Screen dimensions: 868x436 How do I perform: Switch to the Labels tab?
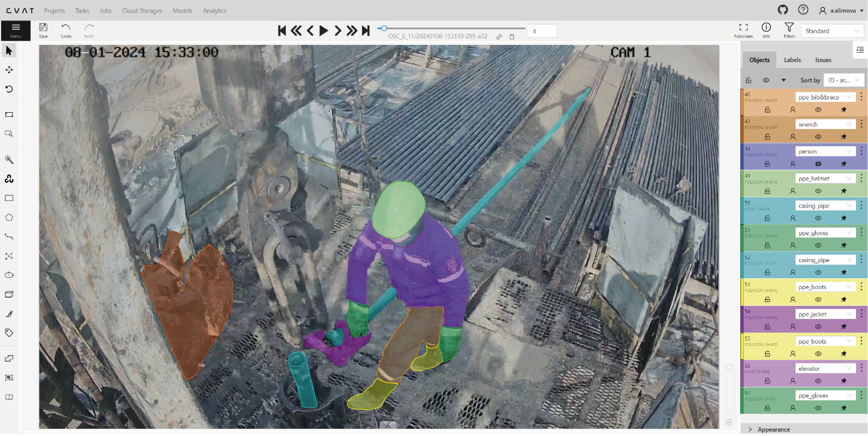point(792,60)
